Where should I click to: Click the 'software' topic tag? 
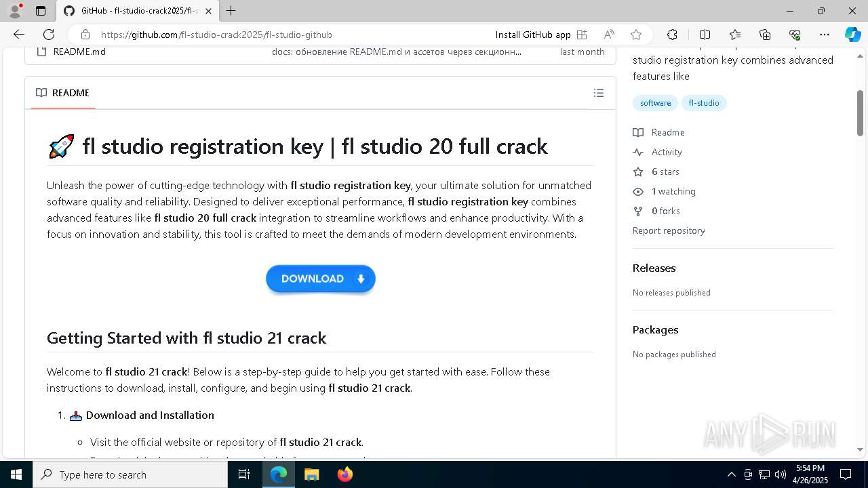point(655,103)
